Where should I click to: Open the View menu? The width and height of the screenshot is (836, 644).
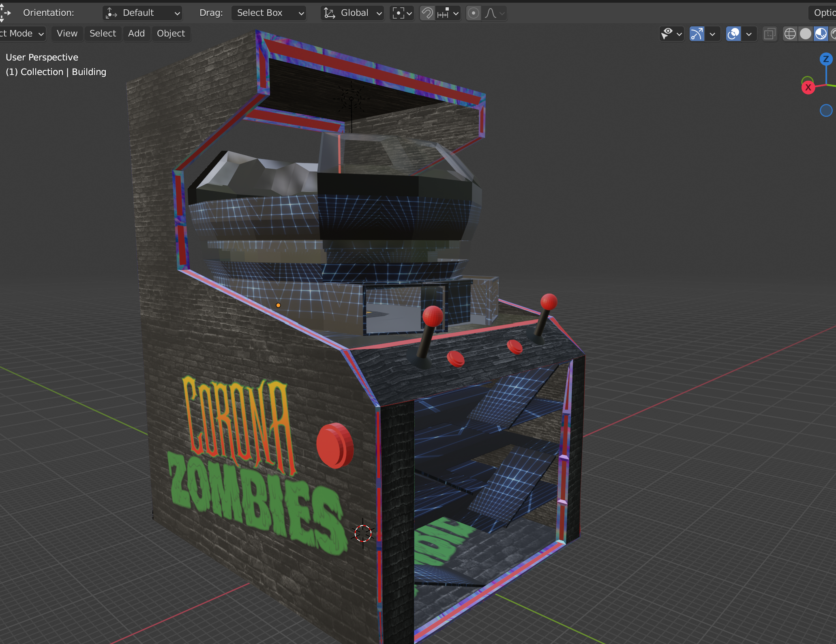point(67,34)
